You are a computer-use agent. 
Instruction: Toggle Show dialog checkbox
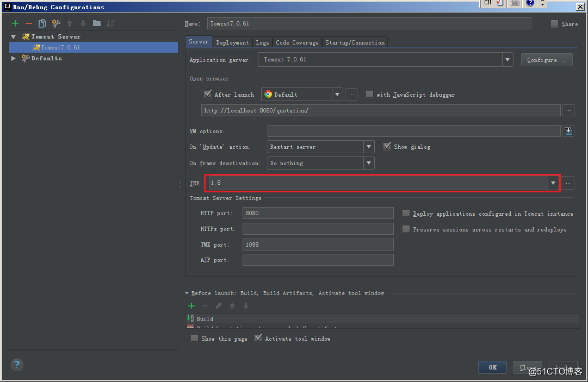click(387, 146)
